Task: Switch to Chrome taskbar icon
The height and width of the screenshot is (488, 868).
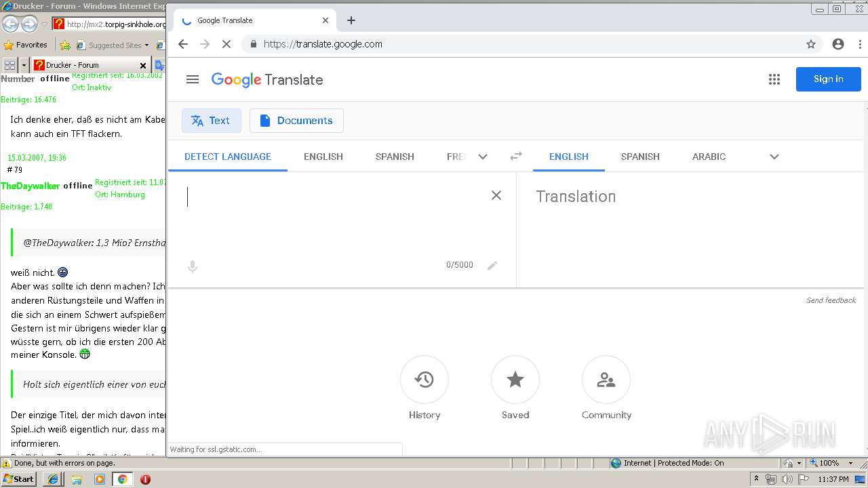Action: 122,479
